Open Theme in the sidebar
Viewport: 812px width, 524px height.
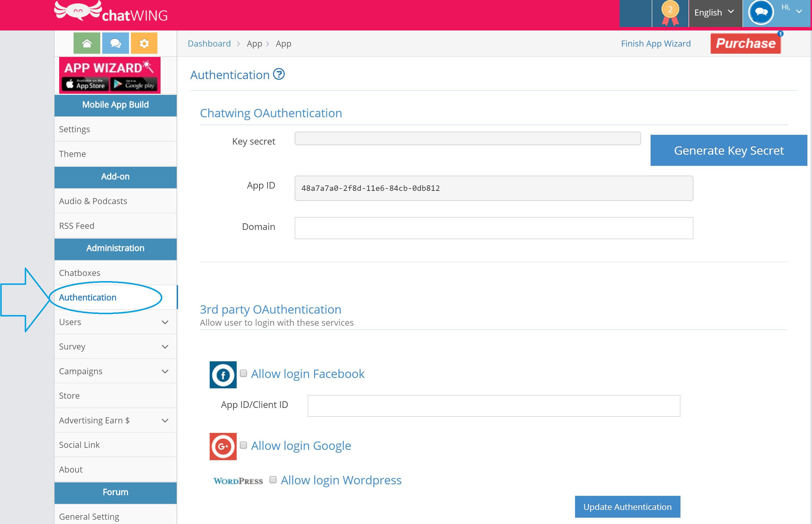coord(116,154)
